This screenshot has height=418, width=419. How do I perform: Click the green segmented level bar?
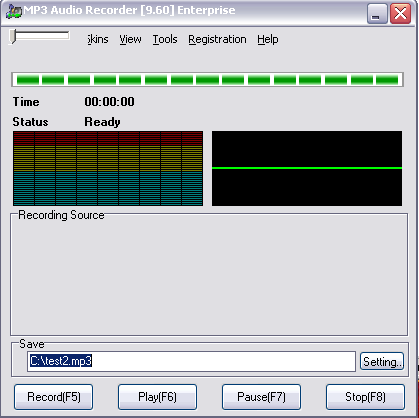pyautogui.click(x=207, y=80)
